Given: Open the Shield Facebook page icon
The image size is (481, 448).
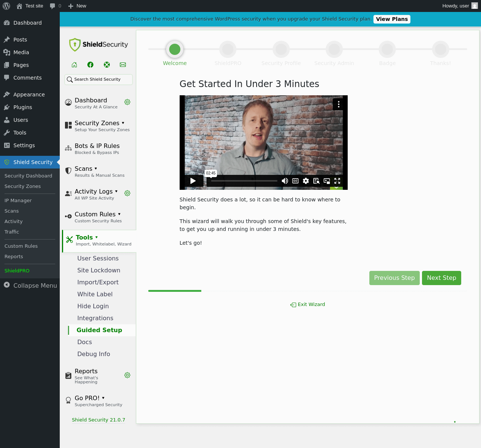Looking at the screenshot, I should click(x=90, y=65).
